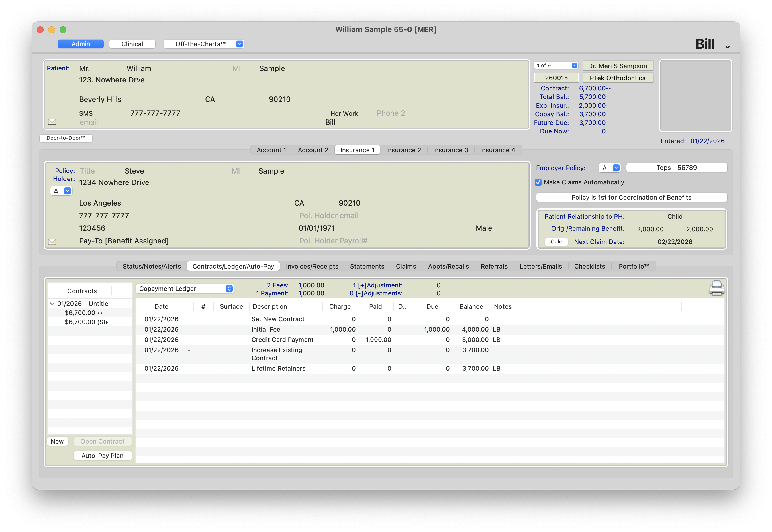The height and width of the screenshot is (532, 772).
Task: Click the Tops - 56789 employer field
Action: (676, 168)
